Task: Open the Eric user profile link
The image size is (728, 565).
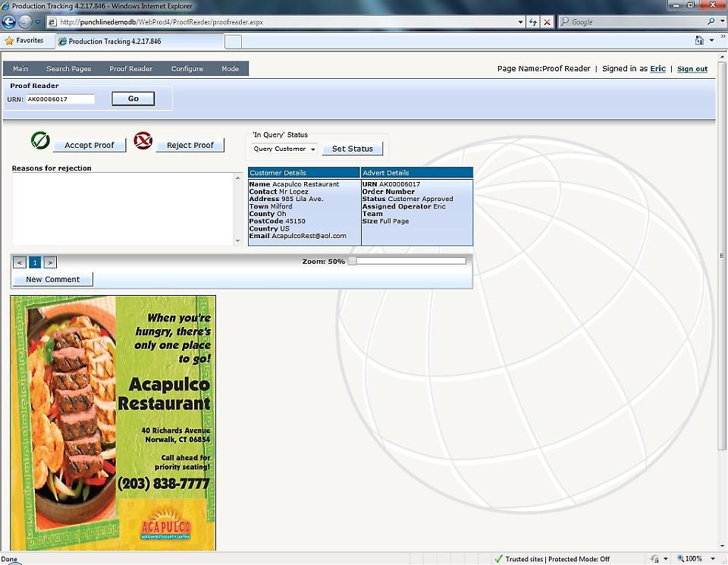Action: (x=658, y=69)
